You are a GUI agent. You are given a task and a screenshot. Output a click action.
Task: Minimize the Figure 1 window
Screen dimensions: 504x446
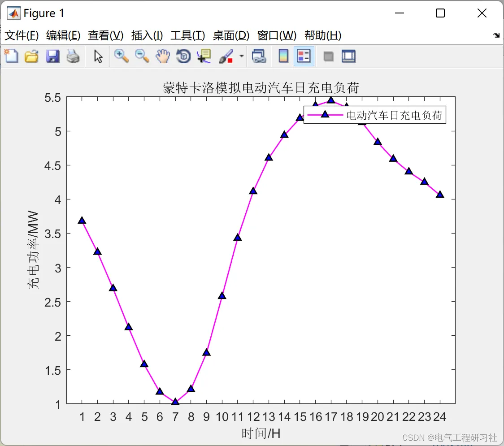(x=399, y=13)
